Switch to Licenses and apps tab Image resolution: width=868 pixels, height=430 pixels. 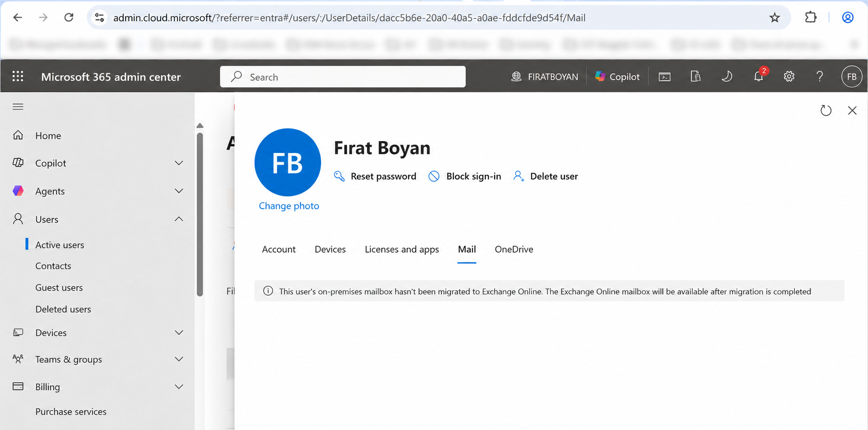pos(402,249)
